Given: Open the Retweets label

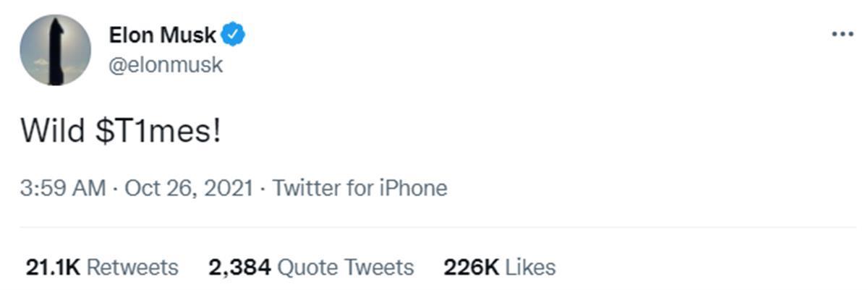Looking at the screenshot, I should (132, 268).
